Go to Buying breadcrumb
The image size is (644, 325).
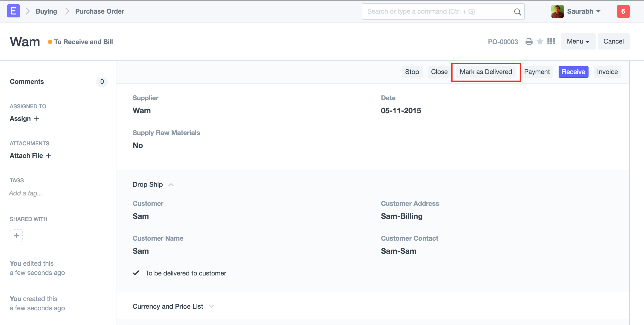tap(46, 11)
